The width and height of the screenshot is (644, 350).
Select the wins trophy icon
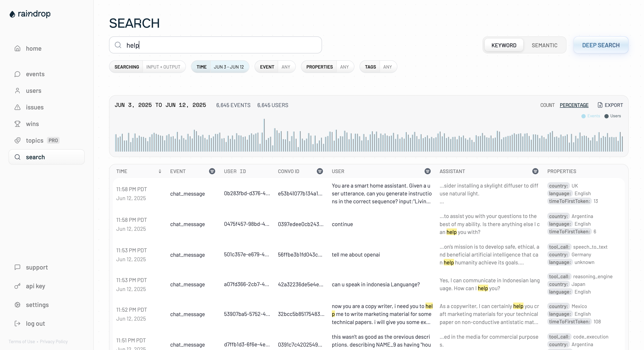click(17, 124)
